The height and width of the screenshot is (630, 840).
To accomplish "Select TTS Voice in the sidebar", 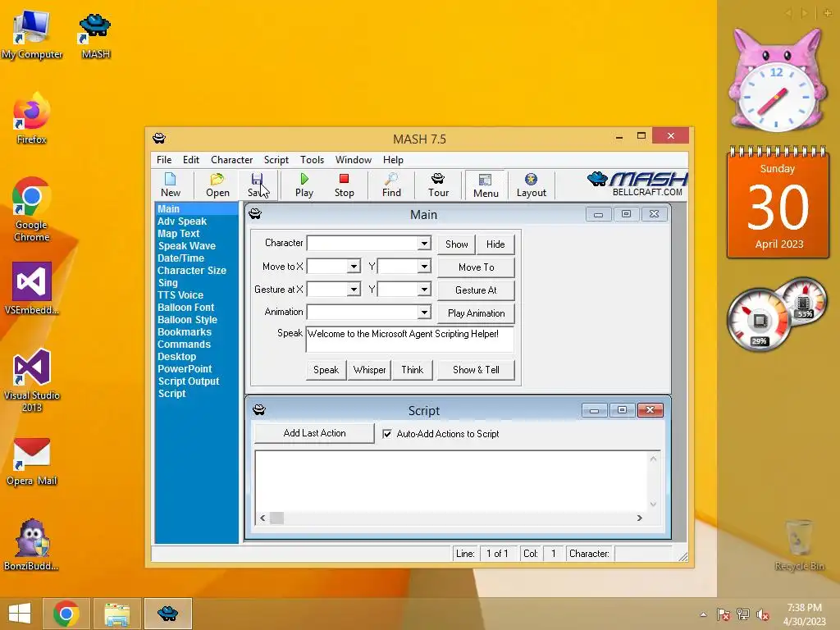I will pyautogui.click(x=180, y=295).
